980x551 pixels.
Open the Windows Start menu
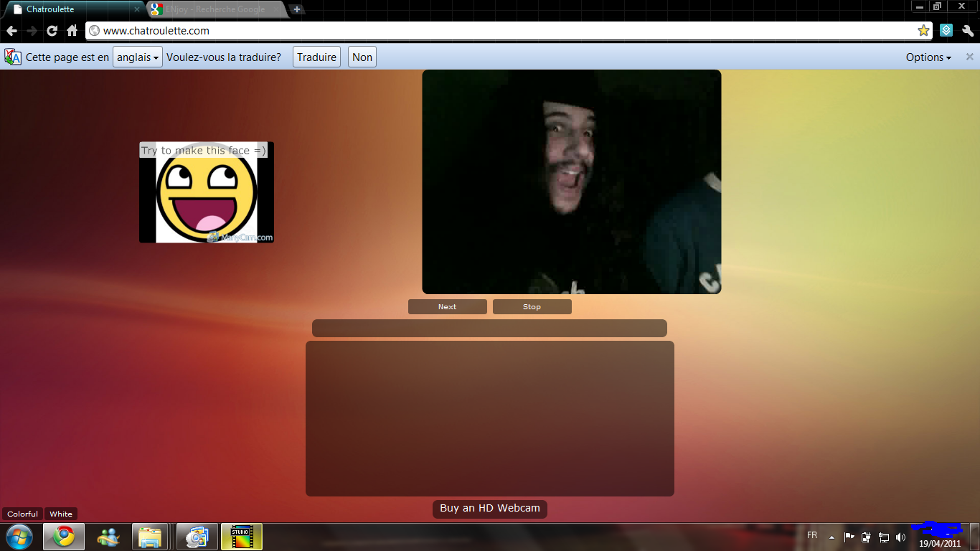pos(19,537)
